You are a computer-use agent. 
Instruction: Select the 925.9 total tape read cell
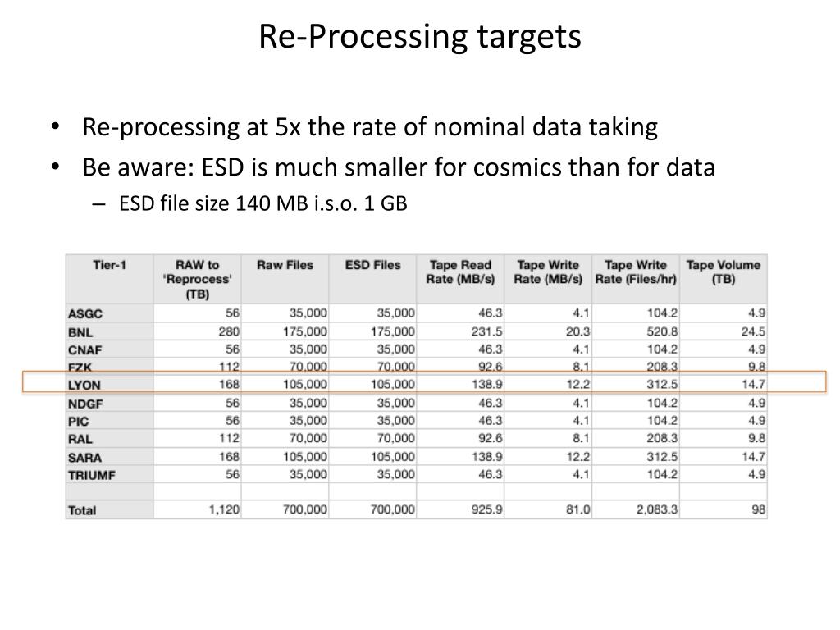(486, 509)
